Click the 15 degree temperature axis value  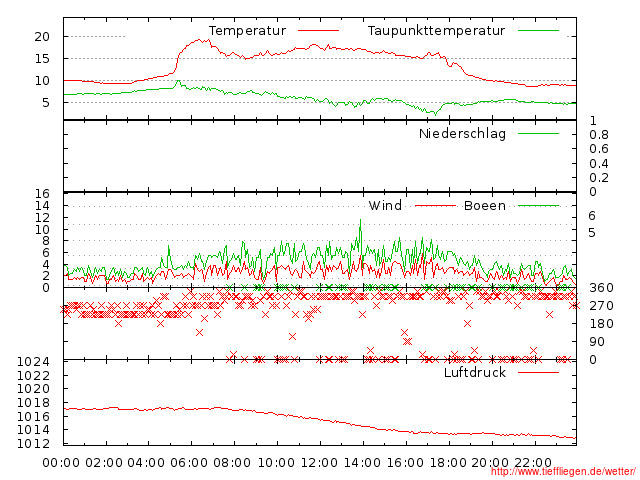(x=42, y=59)
